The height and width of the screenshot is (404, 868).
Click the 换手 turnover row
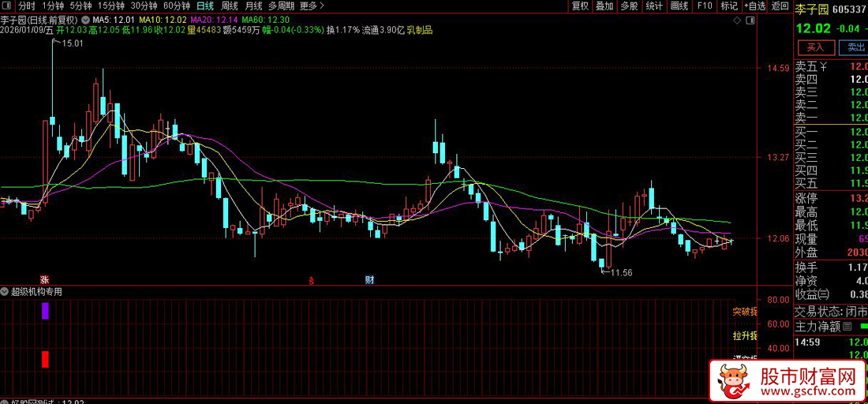[x=832, y=267]
